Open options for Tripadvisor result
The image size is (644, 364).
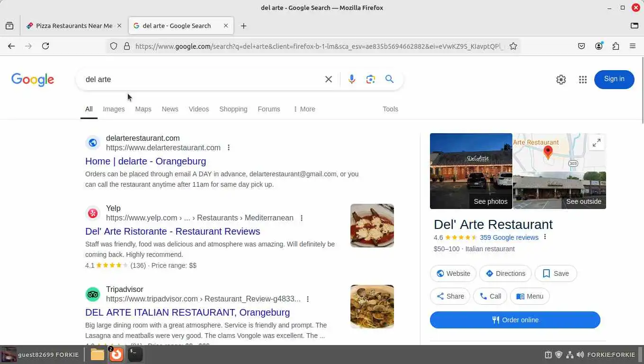click(308, 299)
